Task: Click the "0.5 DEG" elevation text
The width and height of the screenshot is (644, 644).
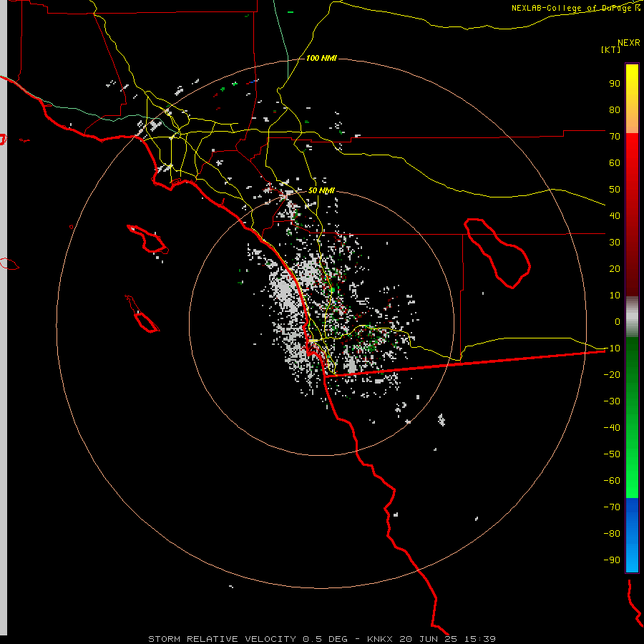Action: (x=325, y=639)
